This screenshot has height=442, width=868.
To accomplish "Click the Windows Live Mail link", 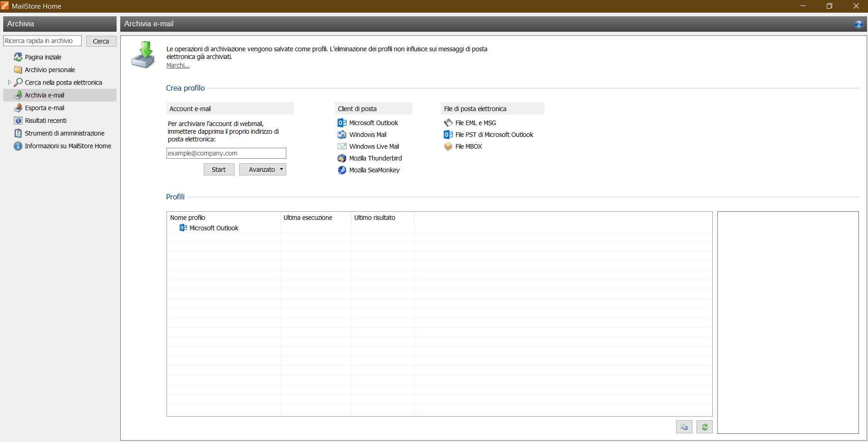I will click(374, 146).
